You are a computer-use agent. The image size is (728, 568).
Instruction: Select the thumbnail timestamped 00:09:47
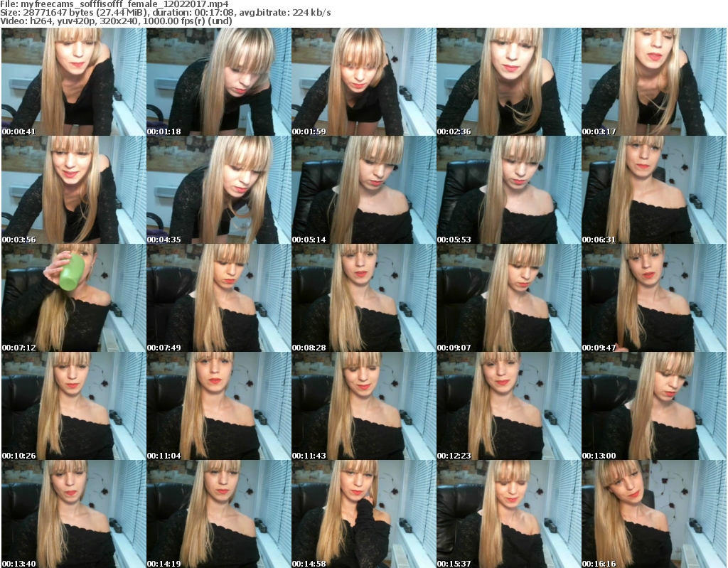pos(654,298)
